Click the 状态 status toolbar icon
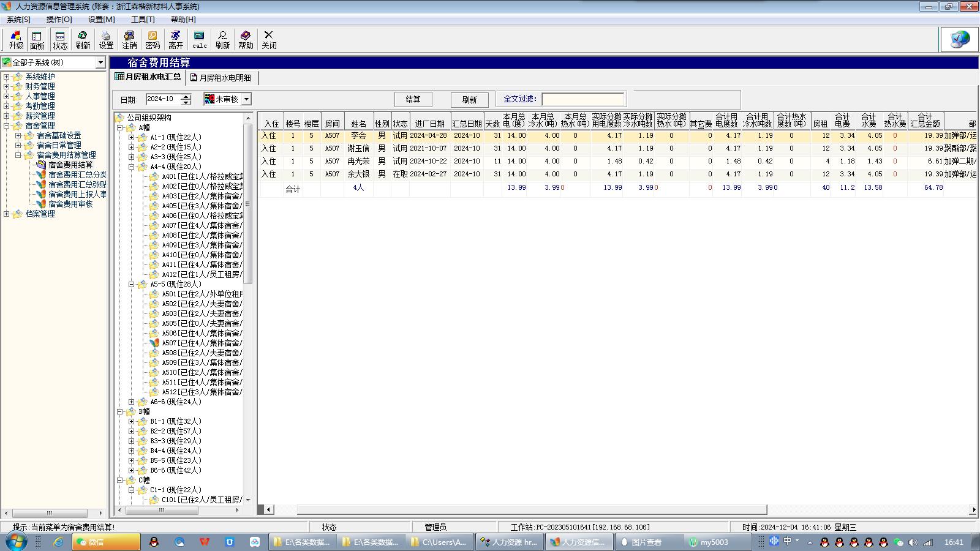This screenshot has height=551, width=980. (x=60, y=40)
